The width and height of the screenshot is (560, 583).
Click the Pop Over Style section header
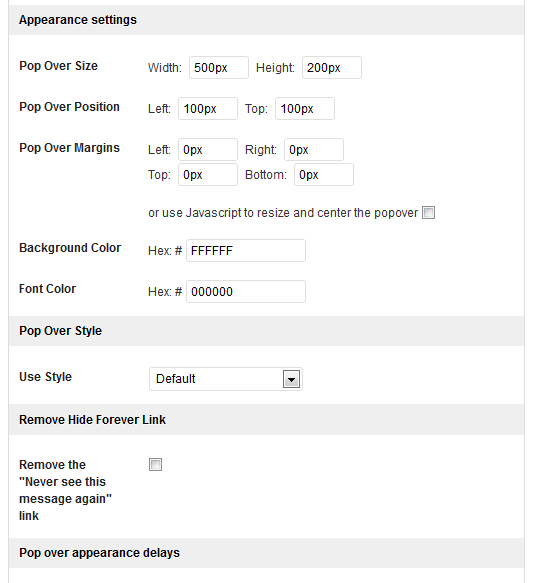[266, 331]
